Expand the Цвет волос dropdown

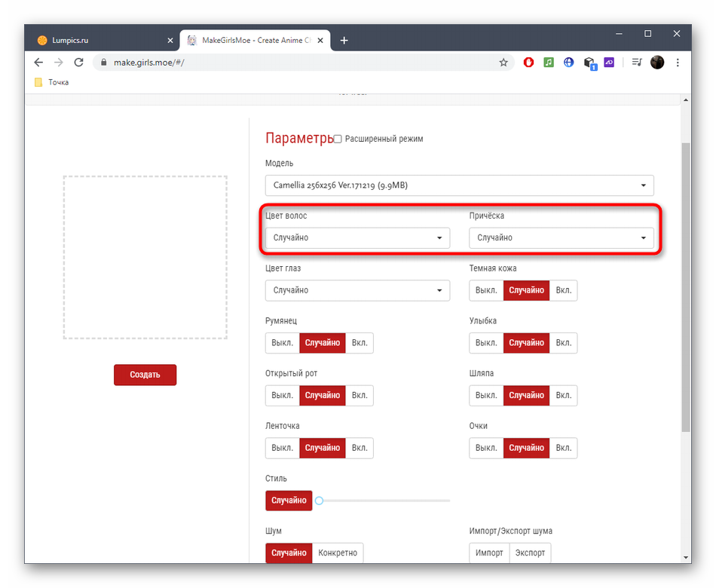click(357, 238)
